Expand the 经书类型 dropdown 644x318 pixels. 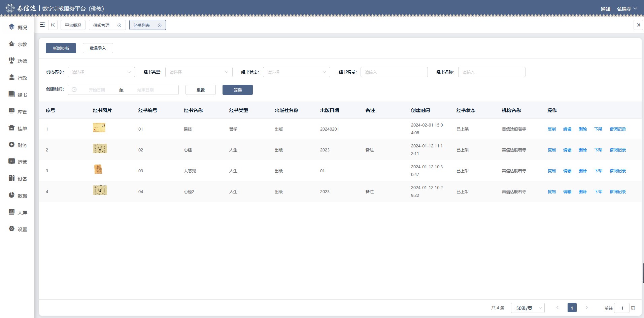[x=199, y=72]
